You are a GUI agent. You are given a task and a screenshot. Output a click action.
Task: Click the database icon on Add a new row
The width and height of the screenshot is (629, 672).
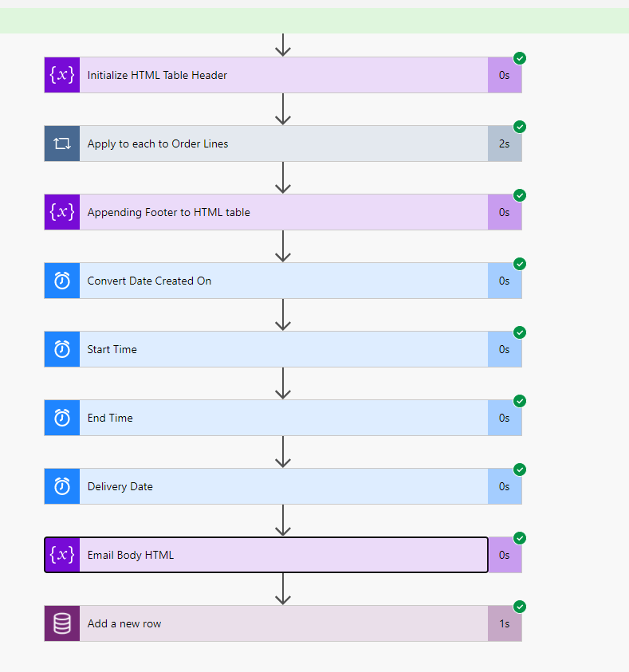(x=62, y=623)
